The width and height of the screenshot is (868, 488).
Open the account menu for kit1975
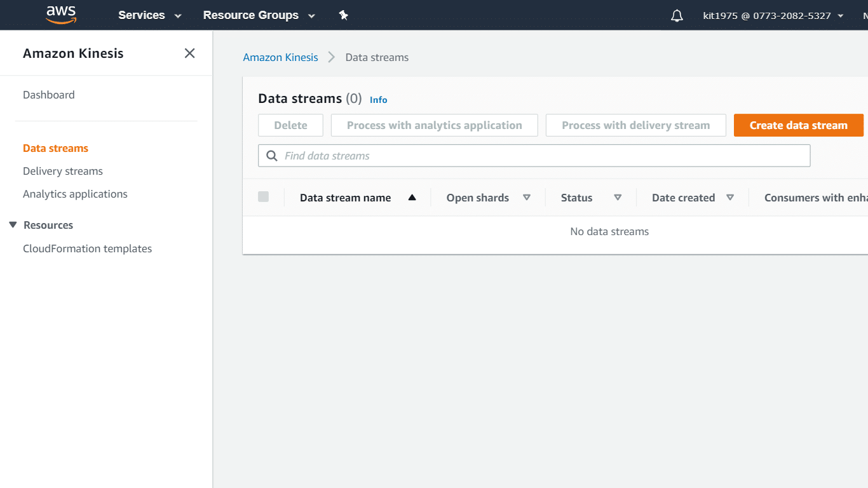(x=773, y=15)
